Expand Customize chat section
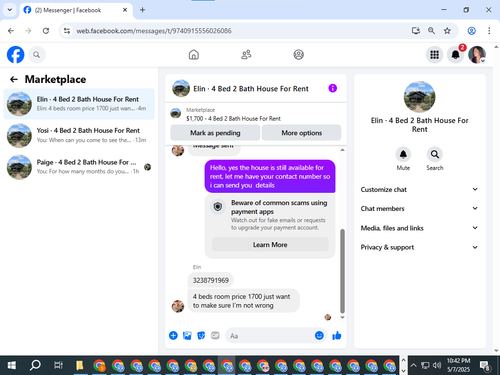 [x=419, y=189]
